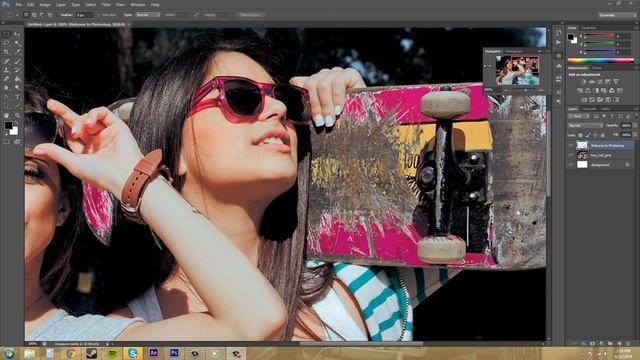
Task: Click the Intersect with Selection option icon
Action: click(50, 15)
